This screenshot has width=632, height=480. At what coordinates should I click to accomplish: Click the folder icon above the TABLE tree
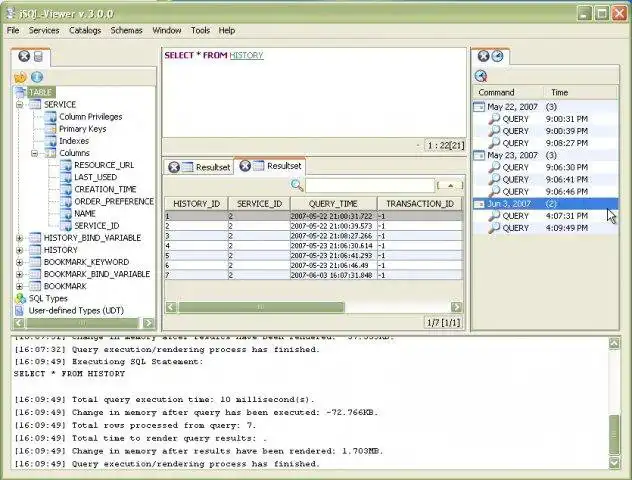point(20,77)
